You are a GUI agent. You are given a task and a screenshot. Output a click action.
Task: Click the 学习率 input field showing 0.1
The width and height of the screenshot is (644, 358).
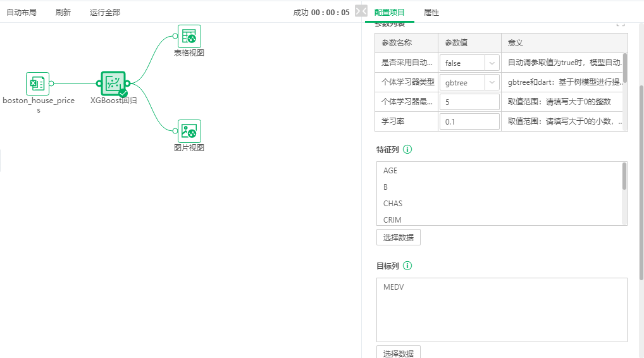tap(469, 121)
